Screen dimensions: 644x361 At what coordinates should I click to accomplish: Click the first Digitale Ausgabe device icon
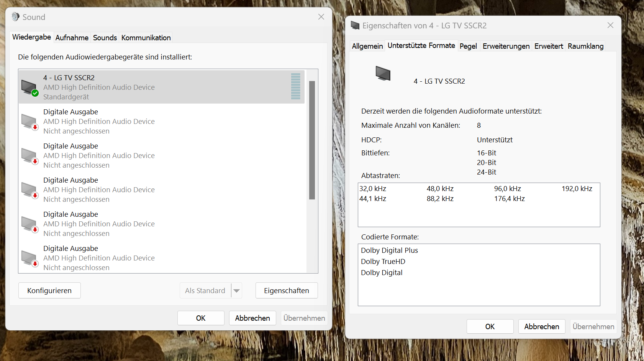[x=29, y=120]
